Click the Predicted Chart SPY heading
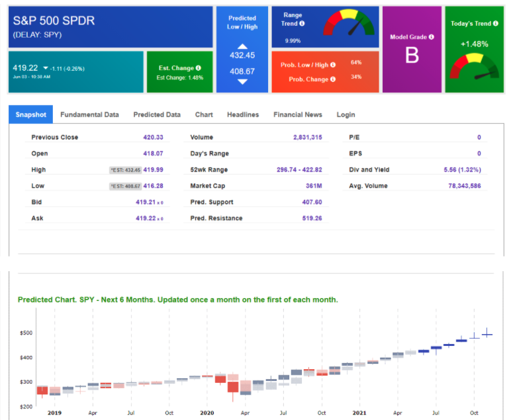Screen dimensions: 511x420 [x=177, y=300]
